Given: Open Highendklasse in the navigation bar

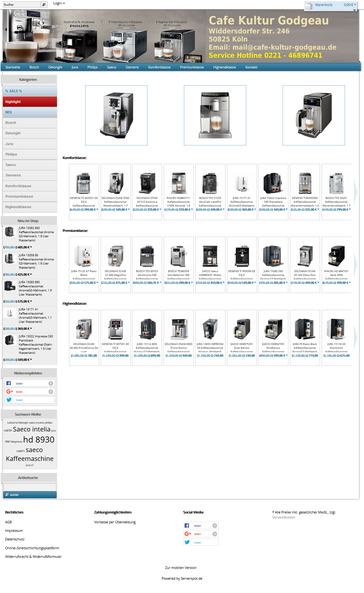Looking at the screenshot, I should click(x=224, y=67).
